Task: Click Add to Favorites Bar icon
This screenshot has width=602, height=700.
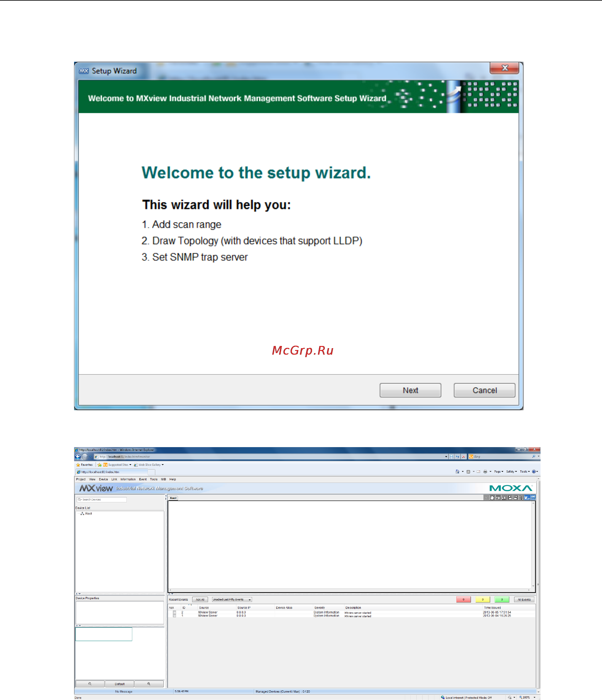Action: pyautogui.click(x=99, y=465)
